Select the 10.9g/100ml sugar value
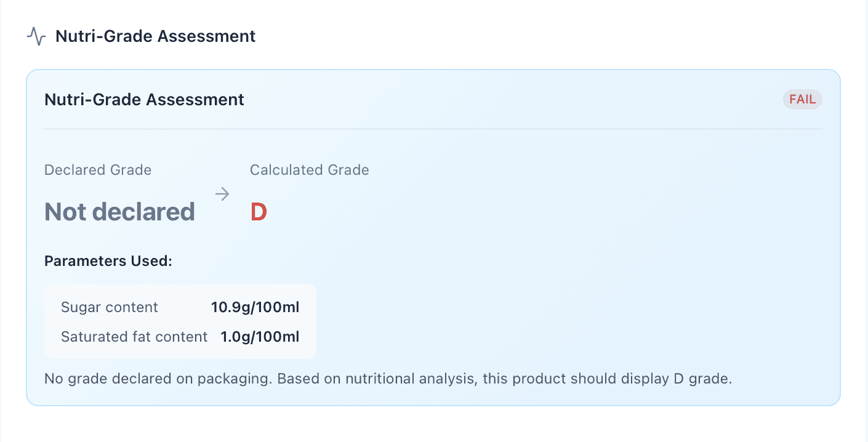The width and height of the screenshot is (868, 442). pos(255,307)
